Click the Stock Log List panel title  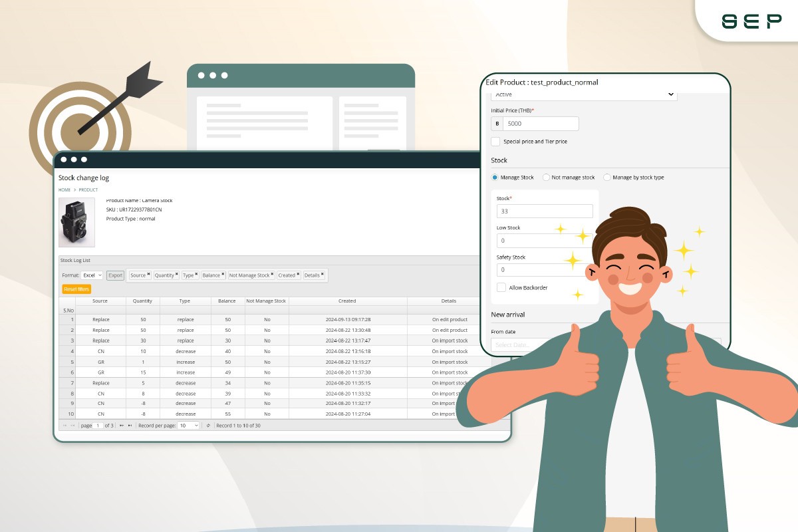coord(75,261)
